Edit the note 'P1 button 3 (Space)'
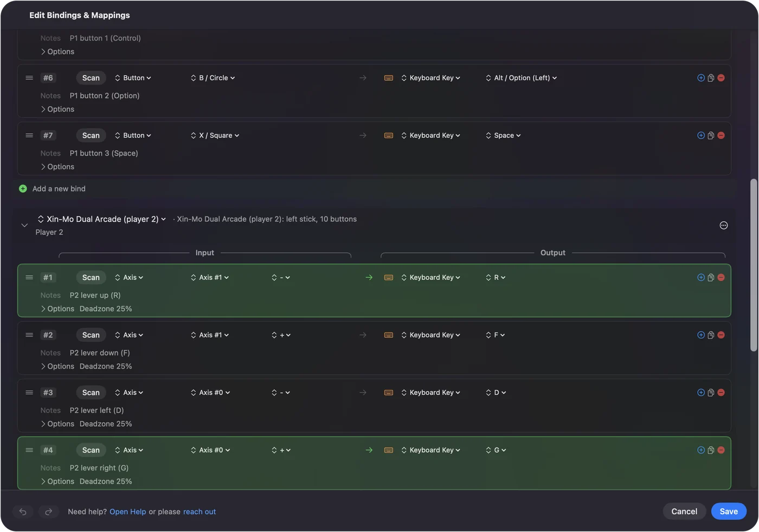 (104, 153)
